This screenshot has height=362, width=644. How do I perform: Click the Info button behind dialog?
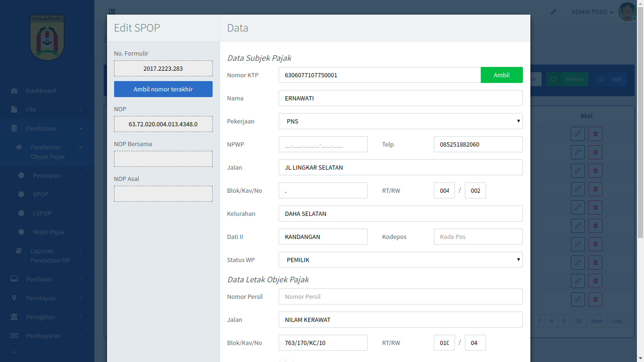[611, 79]
